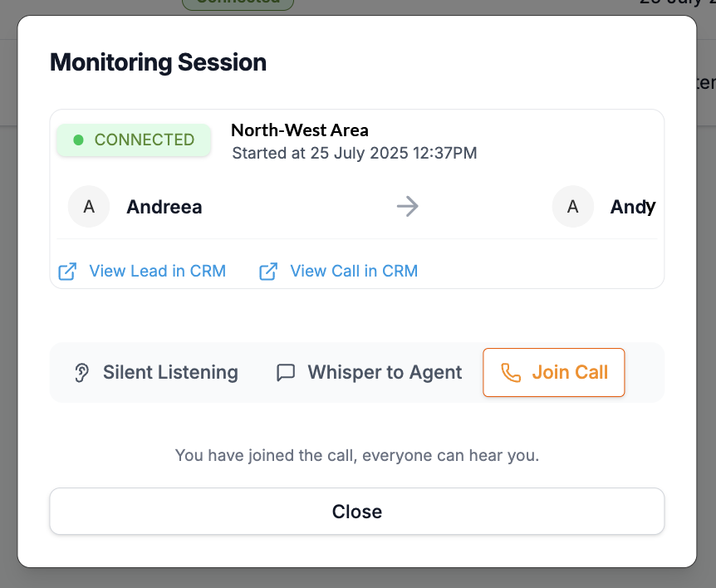Click Andreea's round avatar
The width and height of the screenshot is (716, 588).
pyautogui.click(x=89, y=207)
